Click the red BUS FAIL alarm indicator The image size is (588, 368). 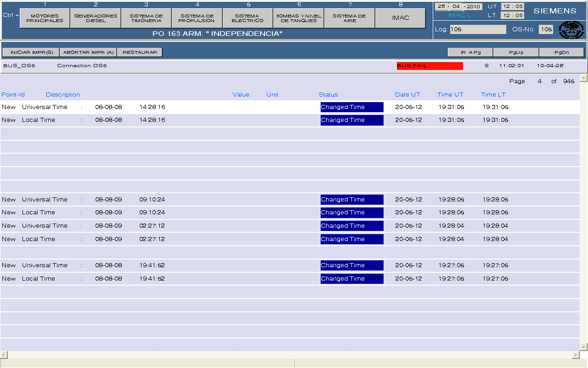pos(430,66)
